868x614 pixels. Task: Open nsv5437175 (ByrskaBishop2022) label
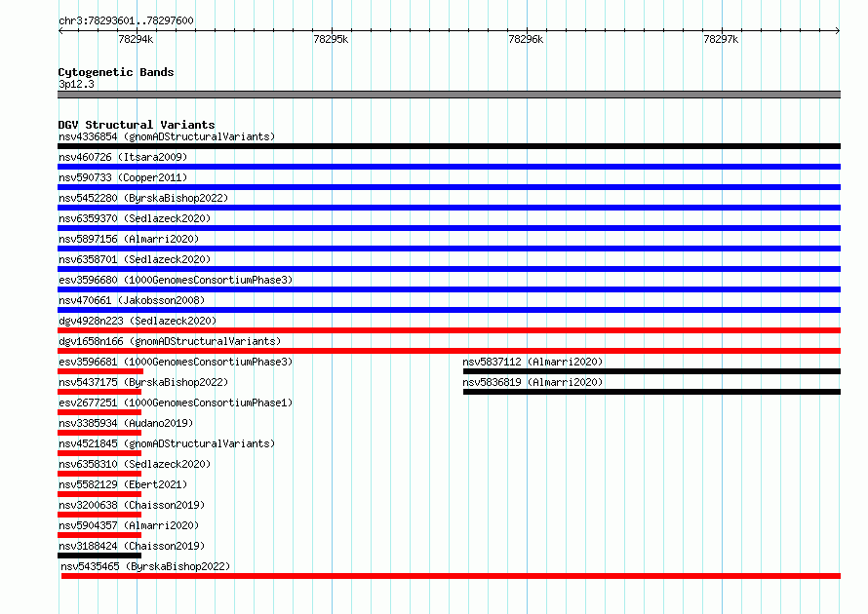click(143, 382)
